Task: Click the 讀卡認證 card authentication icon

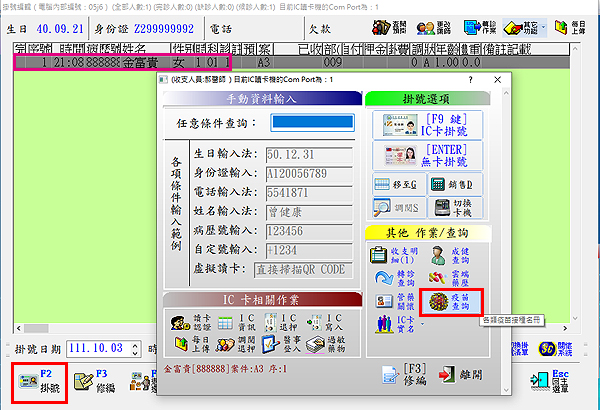Action: (186, 323)
